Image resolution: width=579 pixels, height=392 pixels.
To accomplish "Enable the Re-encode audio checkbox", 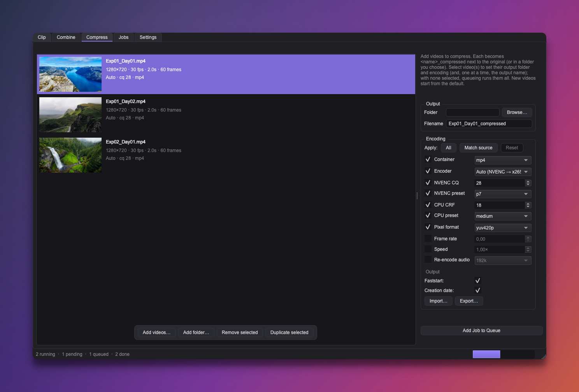I will pyautogui.click(x=428, y=260).
